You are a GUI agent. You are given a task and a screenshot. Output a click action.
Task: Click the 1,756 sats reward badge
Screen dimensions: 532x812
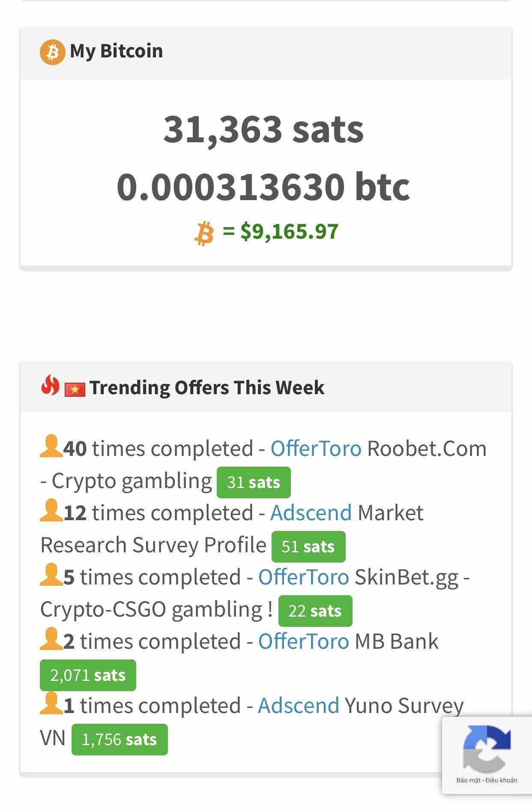pyautogui.click(x=120, y=740)
